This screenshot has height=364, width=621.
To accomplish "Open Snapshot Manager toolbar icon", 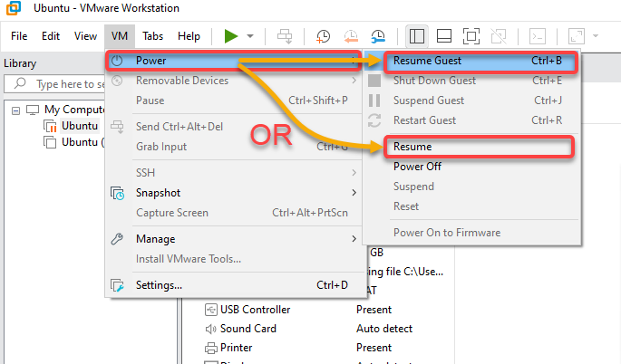I will (378, 36).
